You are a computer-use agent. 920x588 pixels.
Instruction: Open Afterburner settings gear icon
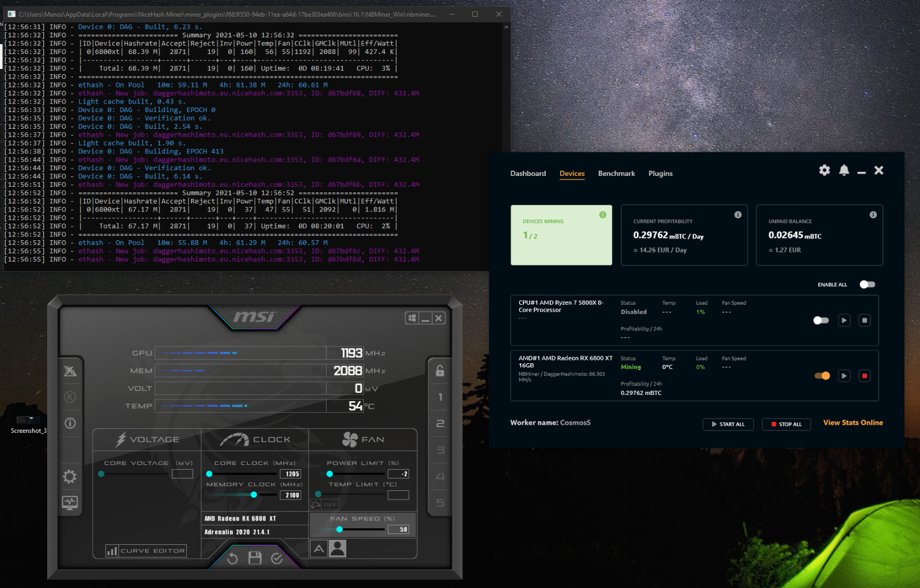tap(70, 476)
